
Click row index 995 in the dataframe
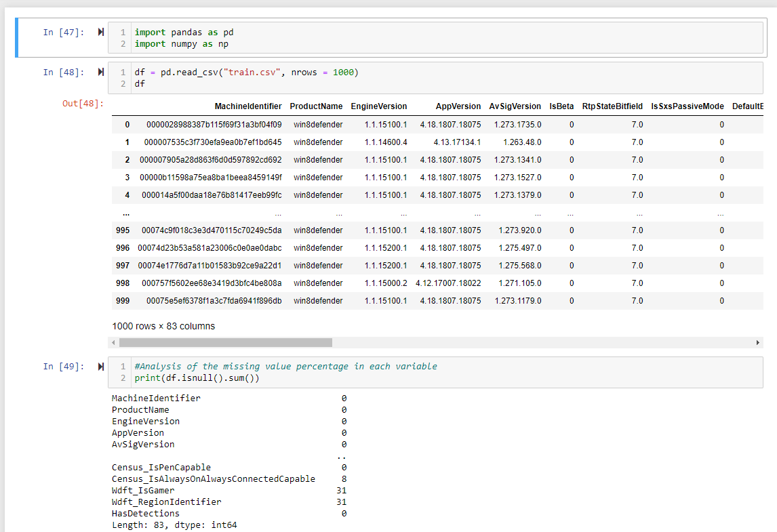pos(122,230)
